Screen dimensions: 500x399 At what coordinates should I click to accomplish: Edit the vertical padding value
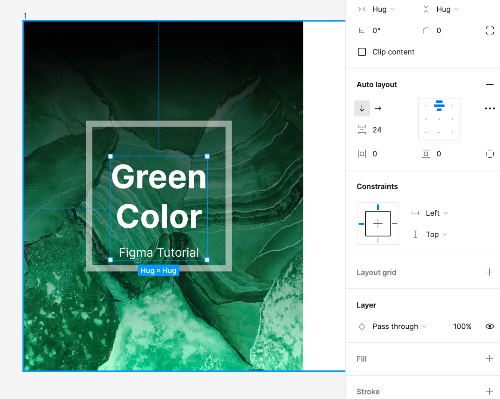coord(439,154)
